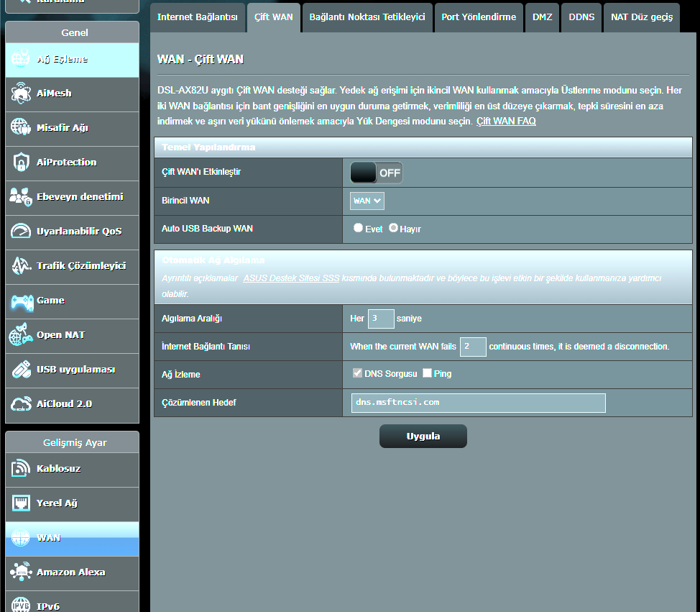Open the Çift WAN FAQ link
The width and height of the screenshot is (700, 612).
pyautogui.click(x=506, y=121)
